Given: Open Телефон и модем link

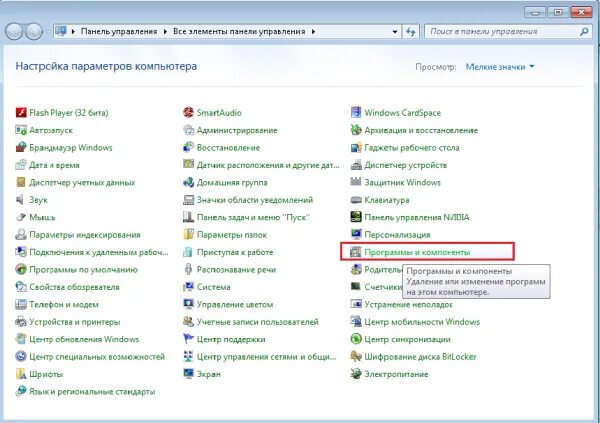Looking at the screenshot, I should [64, 304].
